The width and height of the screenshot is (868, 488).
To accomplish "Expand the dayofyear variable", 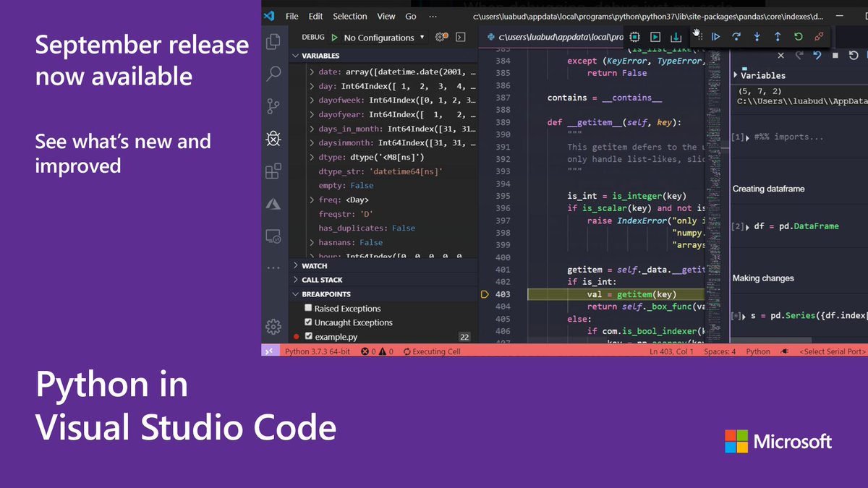I will [312, 114].
